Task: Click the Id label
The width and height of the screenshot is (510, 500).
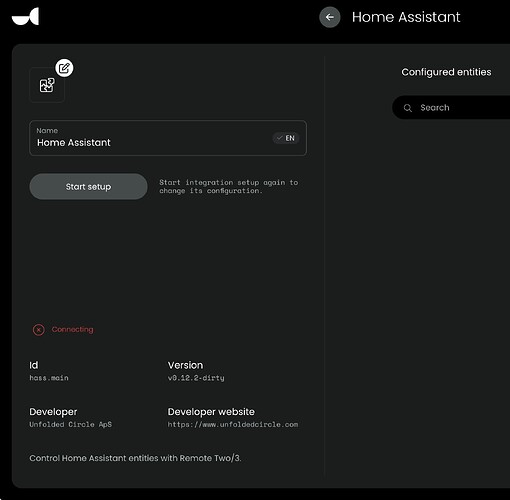Action: click(34, 365)
